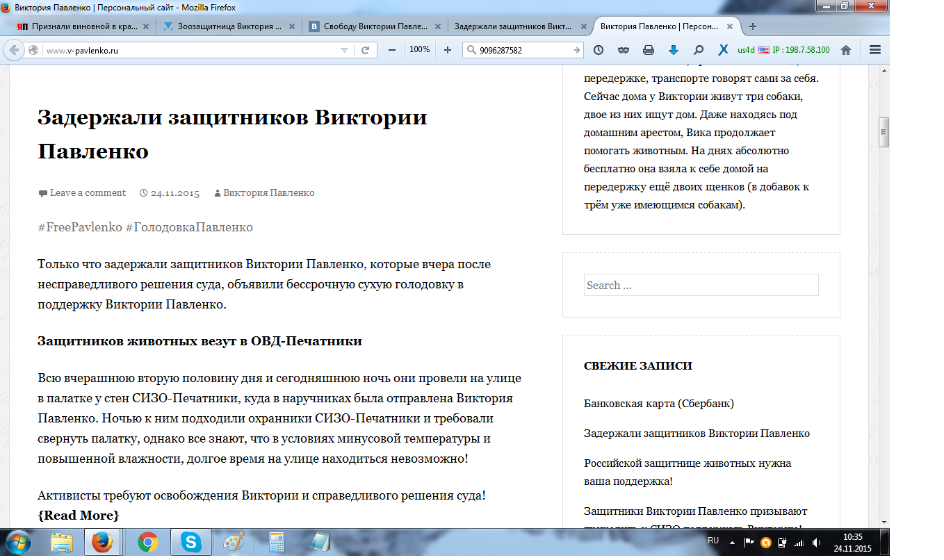Open the Windows Start menu

[x=18, y=543]
